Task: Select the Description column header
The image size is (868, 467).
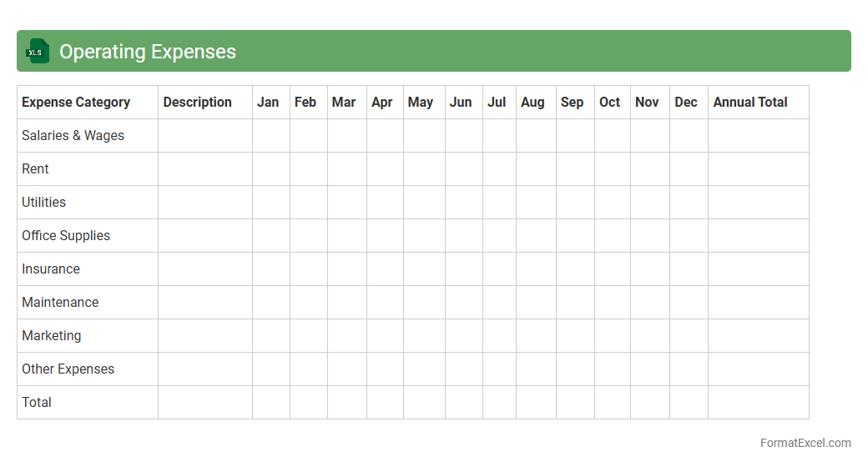Action: [x=197, y=102]
